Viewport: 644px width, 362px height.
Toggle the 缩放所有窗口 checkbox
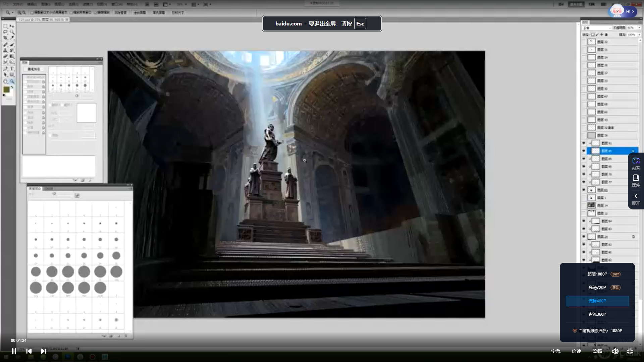pos(71,12)
